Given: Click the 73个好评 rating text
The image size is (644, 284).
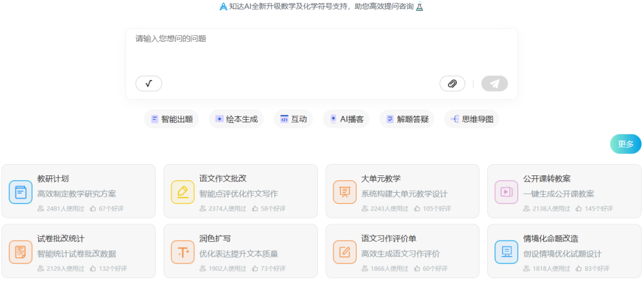Looking at the screenshot, I should point(273,268).
